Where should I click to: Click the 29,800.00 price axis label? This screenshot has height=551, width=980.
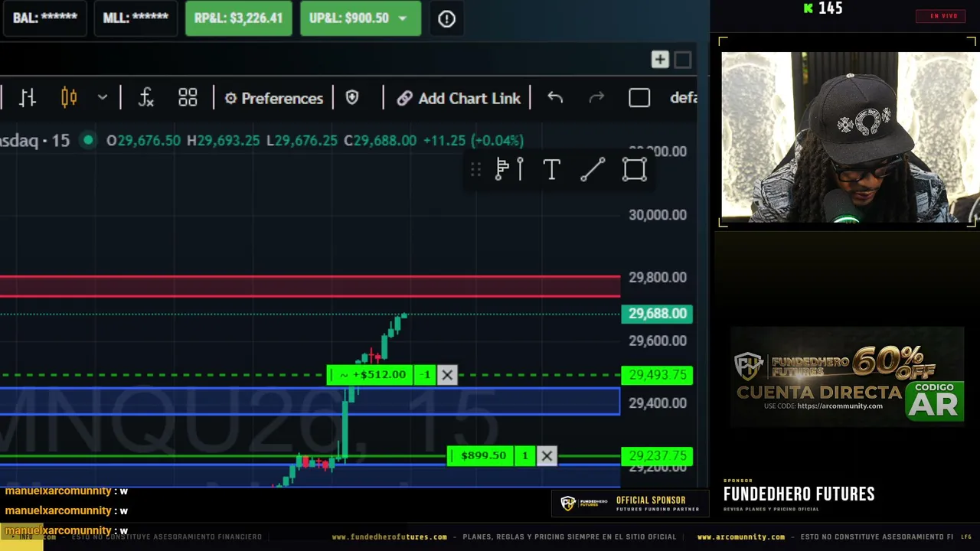pyautogui.click(x=658, y=278)
